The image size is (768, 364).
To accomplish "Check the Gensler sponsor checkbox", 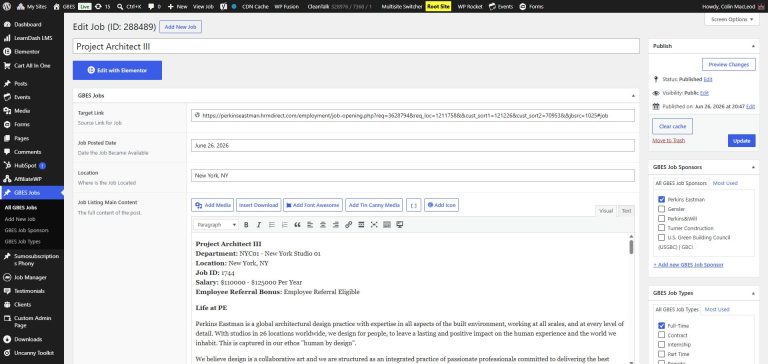I will pyautogui.click(x=662, y=209).
